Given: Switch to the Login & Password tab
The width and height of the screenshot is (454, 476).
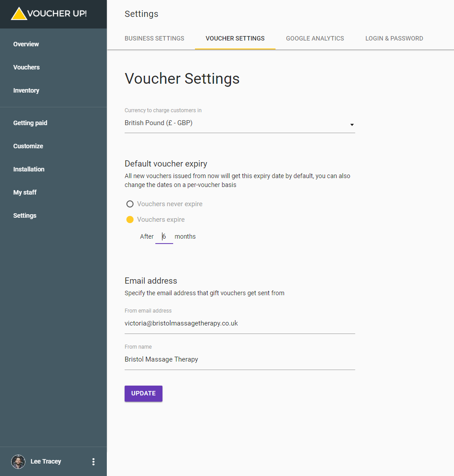Looking at the screenshot, I should (x=394, y=38).
